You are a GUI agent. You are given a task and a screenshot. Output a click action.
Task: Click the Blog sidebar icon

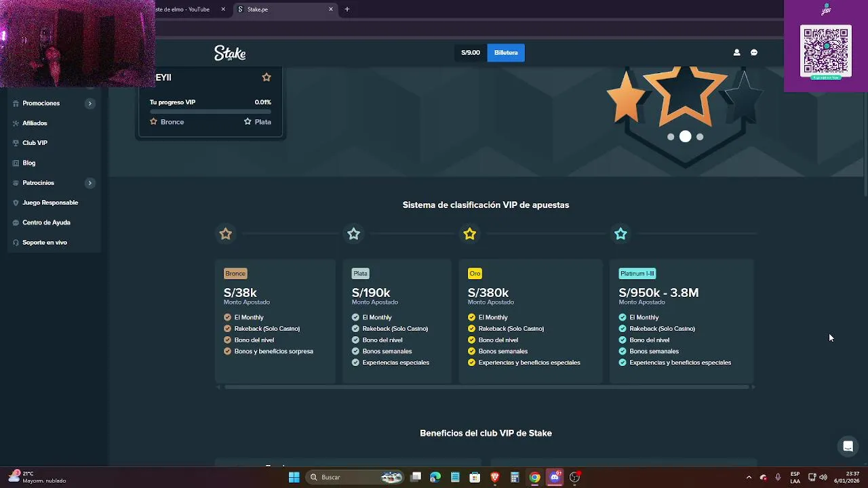coord(16,163)
